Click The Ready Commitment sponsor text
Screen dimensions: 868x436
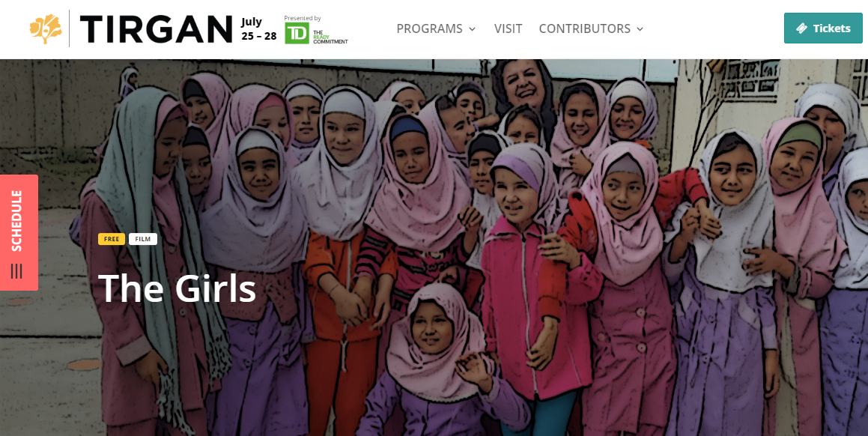(x=330, y=37)
